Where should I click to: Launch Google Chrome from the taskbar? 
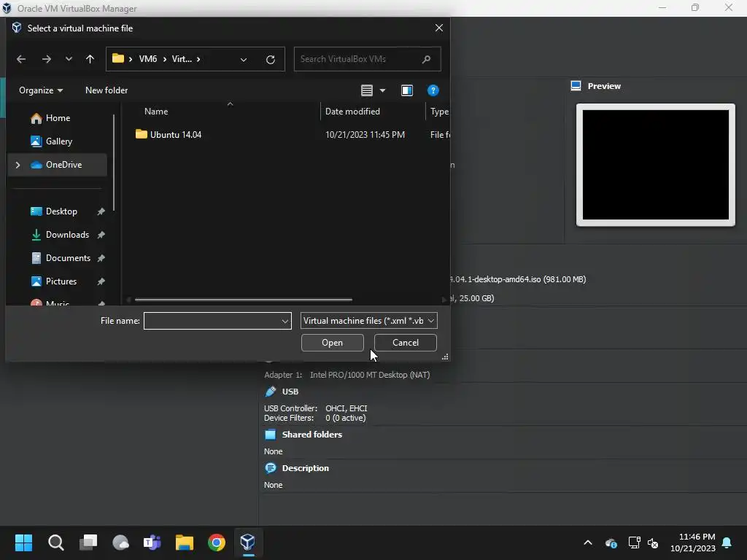[216, 542]
